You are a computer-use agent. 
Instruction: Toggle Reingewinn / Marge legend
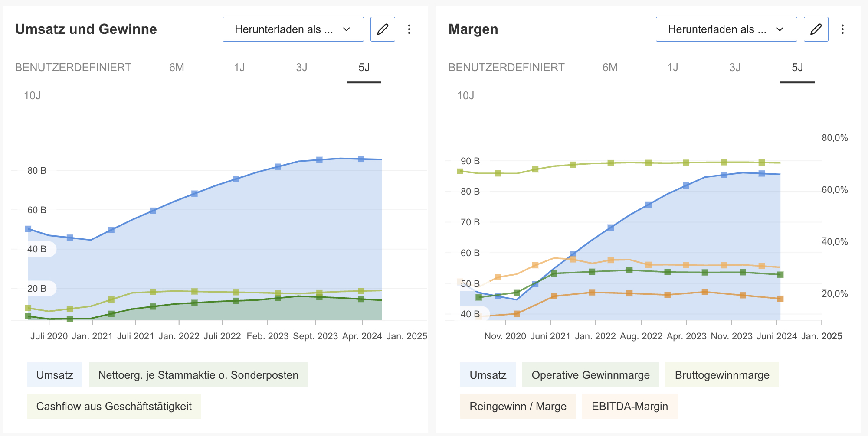coord(518,406)
